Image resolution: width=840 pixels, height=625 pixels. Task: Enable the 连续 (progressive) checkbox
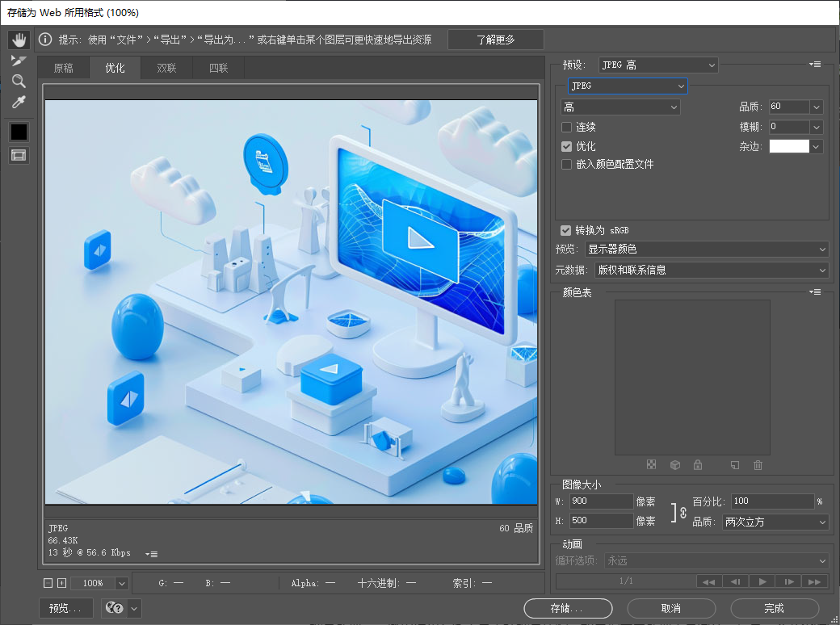coord(565,127)
